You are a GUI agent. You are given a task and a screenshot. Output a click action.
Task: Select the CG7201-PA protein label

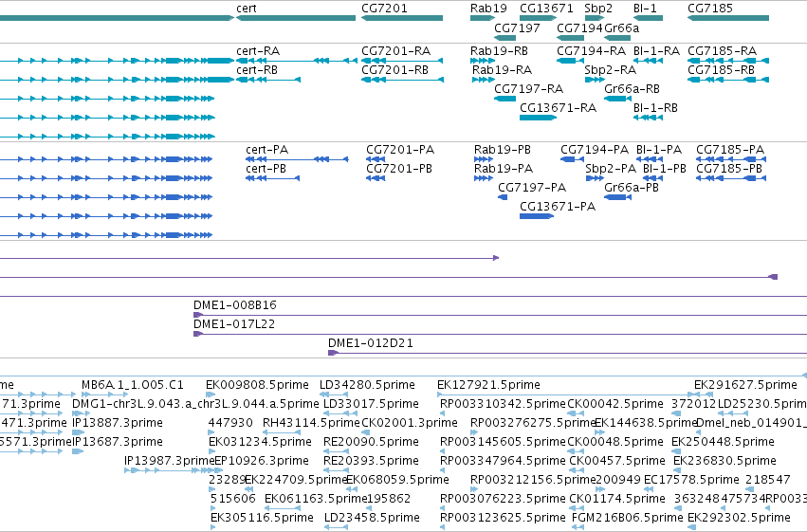pos(400,150)
